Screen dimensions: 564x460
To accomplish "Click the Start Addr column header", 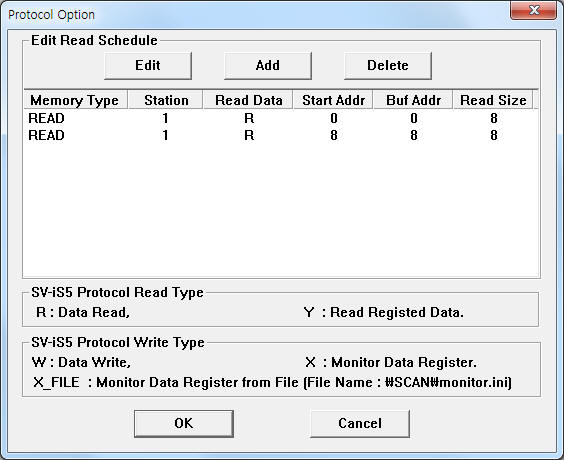I will tap(333, 100).
